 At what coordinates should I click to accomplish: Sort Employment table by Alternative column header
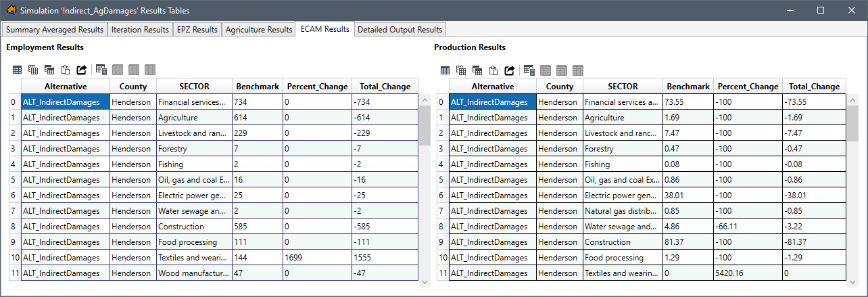66,87
